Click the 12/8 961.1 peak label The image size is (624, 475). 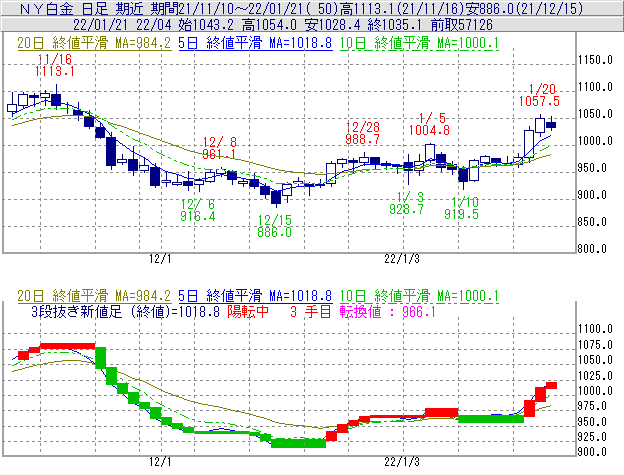[x=219, y=148]
